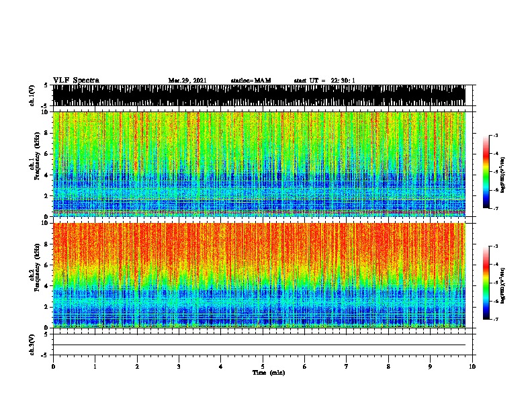Click the "ch.2 Frequency (kHz)" axis label

(x=35, y=267)
